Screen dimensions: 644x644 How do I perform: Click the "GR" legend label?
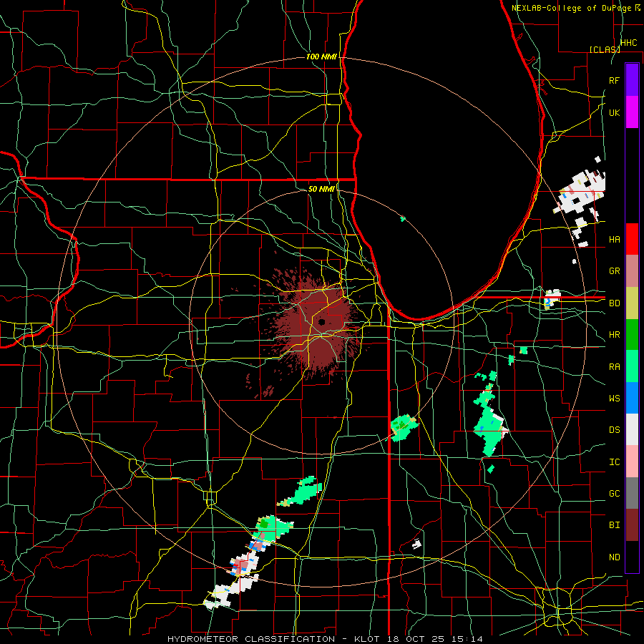tap(615, 270)
